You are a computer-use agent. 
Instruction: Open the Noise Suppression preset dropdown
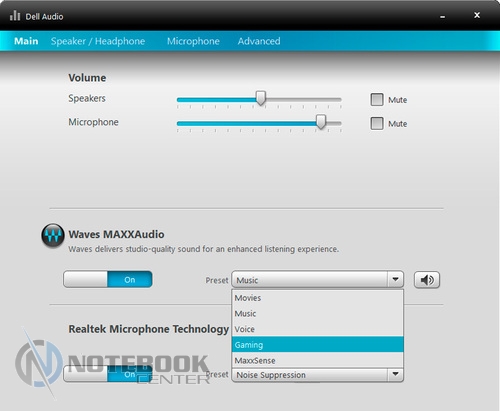click(x=318, y=375)
